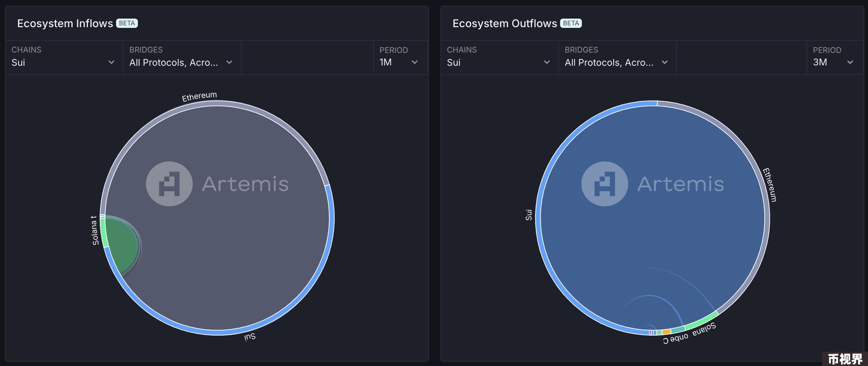
Task: Click the Ecosystem Inflows heading
Action: coord(65,23)
